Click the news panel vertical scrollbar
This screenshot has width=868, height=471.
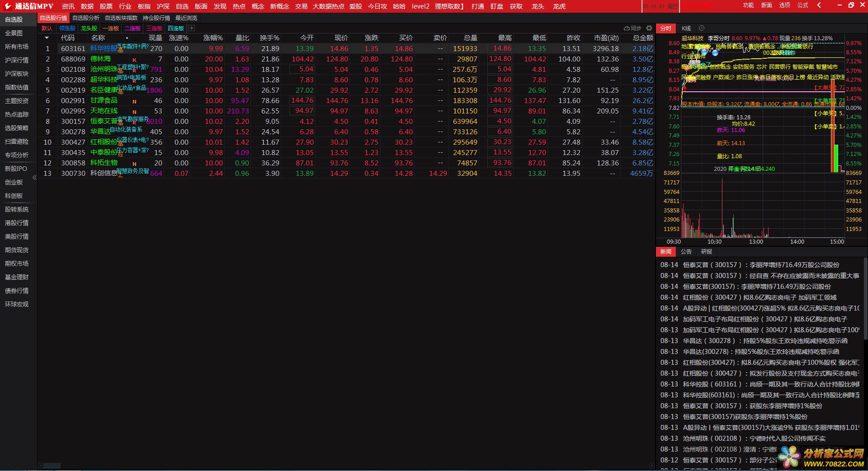(x=865, y=298)
